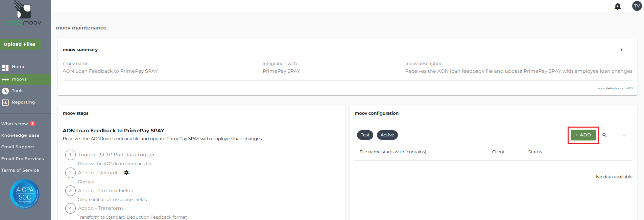Viewport: 644px width, 220px height.
Task: Click the moov description value text
Action: [x=519, y=71]
